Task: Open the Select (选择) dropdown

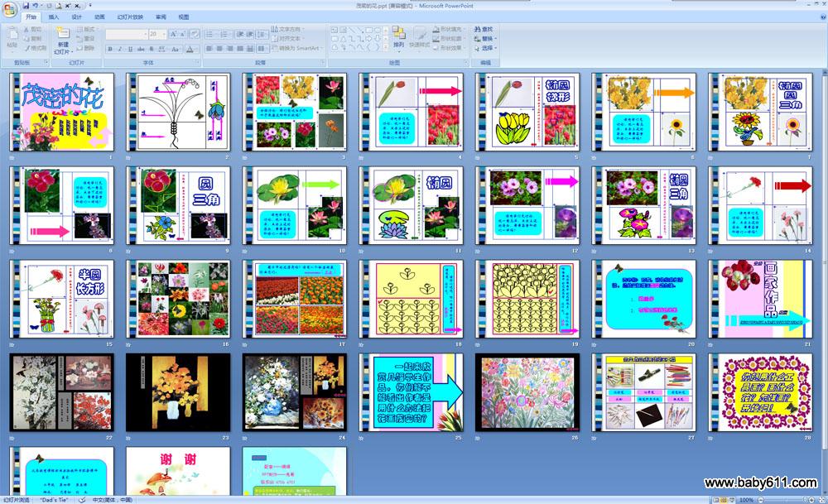Action: coord(485,48)
